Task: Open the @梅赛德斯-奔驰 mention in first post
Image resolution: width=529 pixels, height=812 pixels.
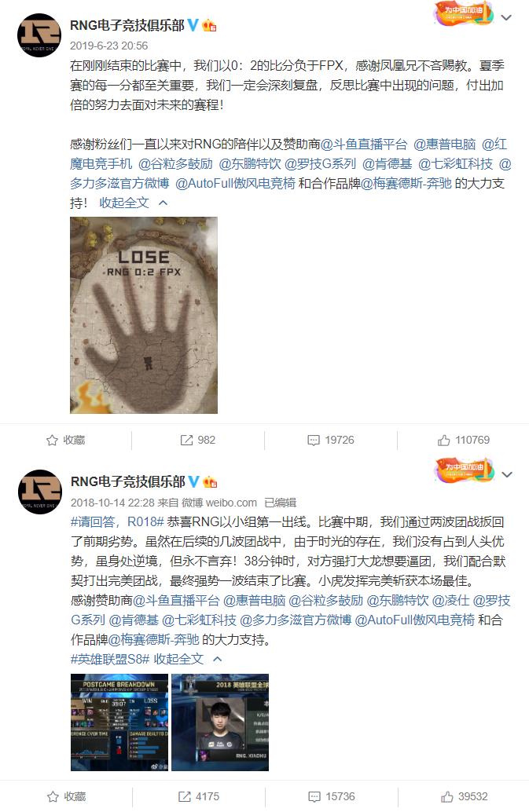Action: pos(406,183)
